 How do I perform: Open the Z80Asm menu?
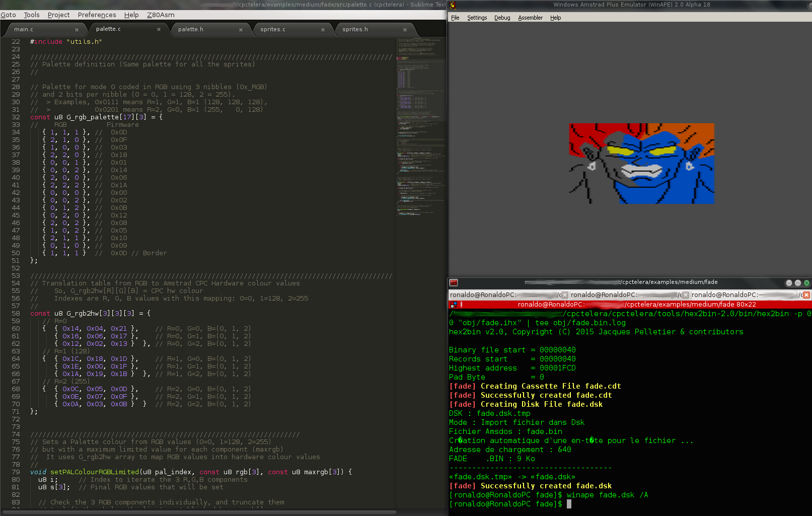point(161,15)
